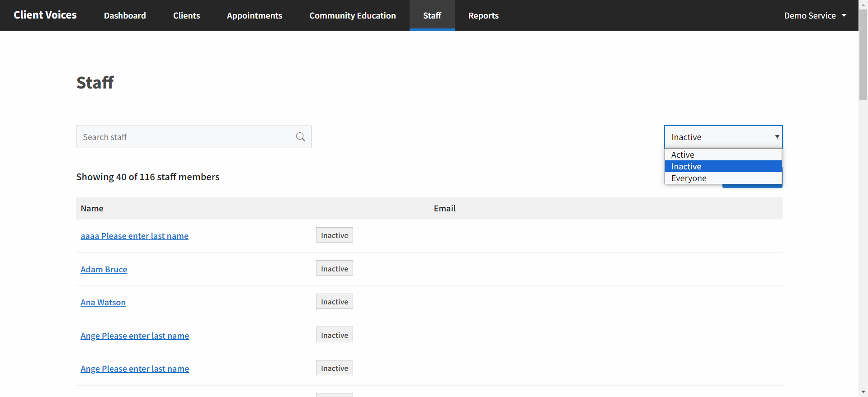This screenshot has width=868, height=397.
Task: Open the Inactive status filter dropdown
Action: (723, 137)
